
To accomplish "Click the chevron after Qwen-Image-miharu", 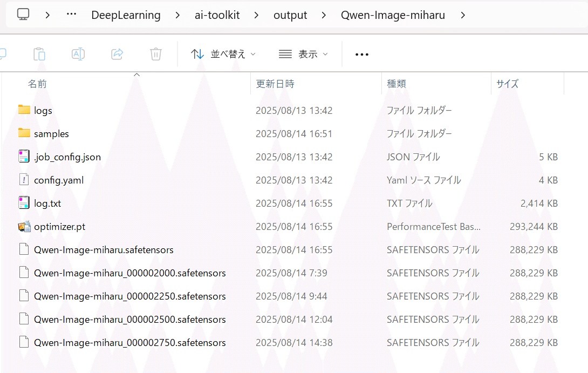I will click(x=463, y=15).
